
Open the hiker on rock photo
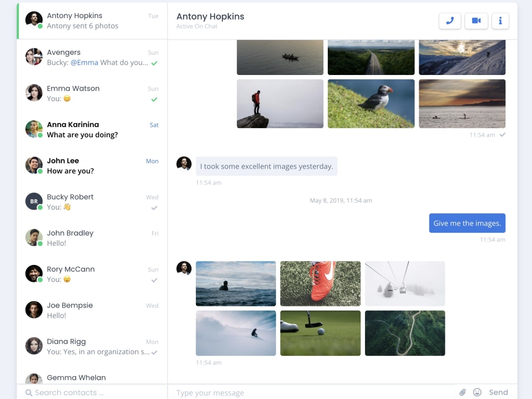click(x=280, y=104)
